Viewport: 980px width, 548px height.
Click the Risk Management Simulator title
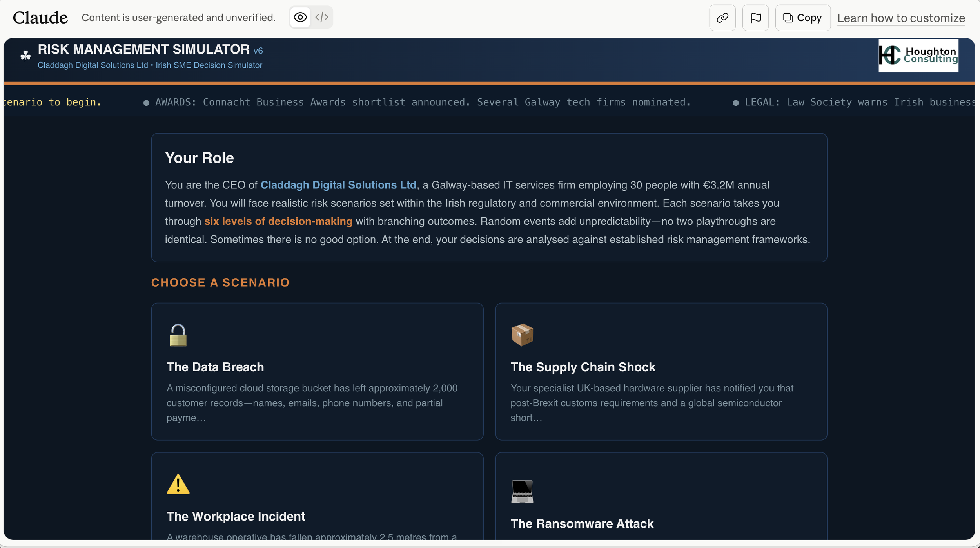143,49
